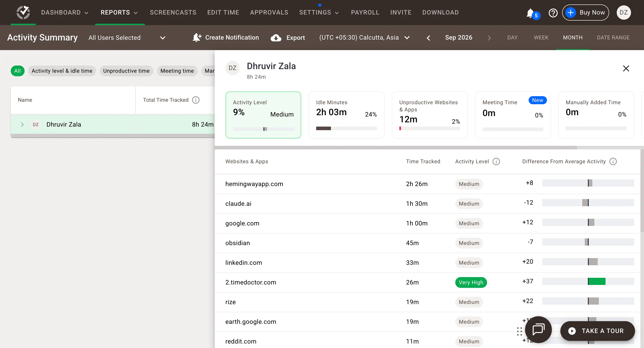
Task: Click the DZ user avatar in top bar
Action: coord(623,13)
